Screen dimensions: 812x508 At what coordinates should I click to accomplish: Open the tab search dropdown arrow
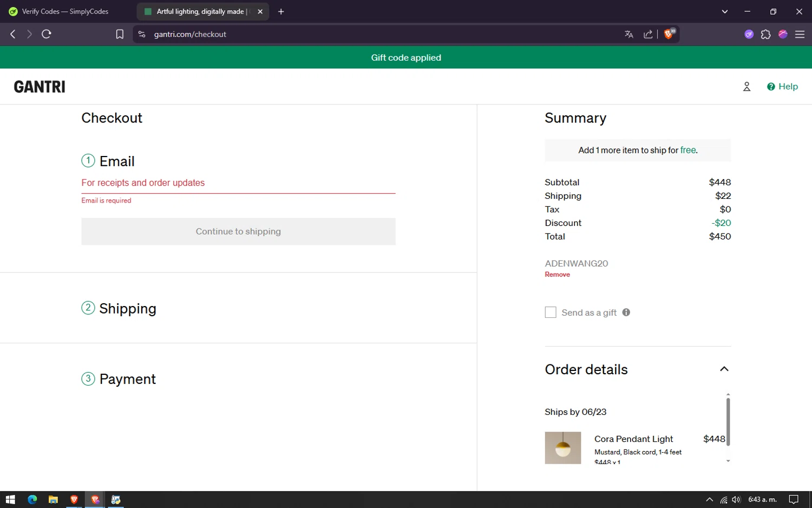tap(725, 11)
